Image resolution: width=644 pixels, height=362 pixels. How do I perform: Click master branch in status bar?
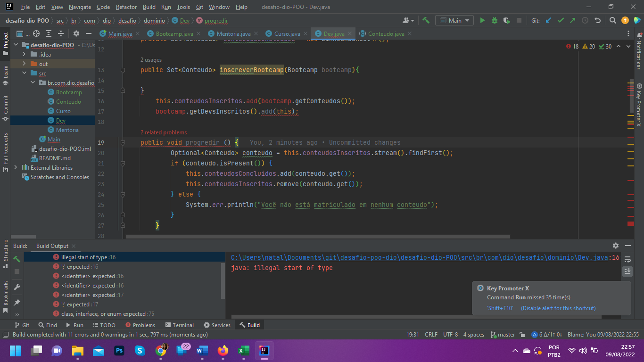pos(503,335)
